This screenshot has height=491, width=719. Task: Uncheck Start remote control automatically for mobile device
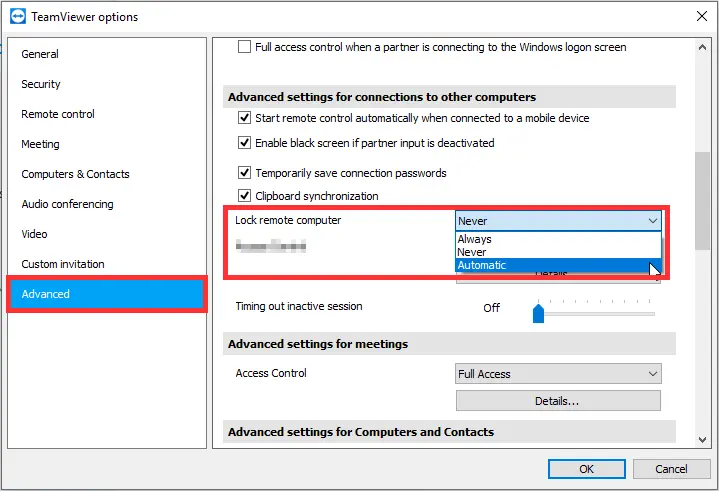244,118
